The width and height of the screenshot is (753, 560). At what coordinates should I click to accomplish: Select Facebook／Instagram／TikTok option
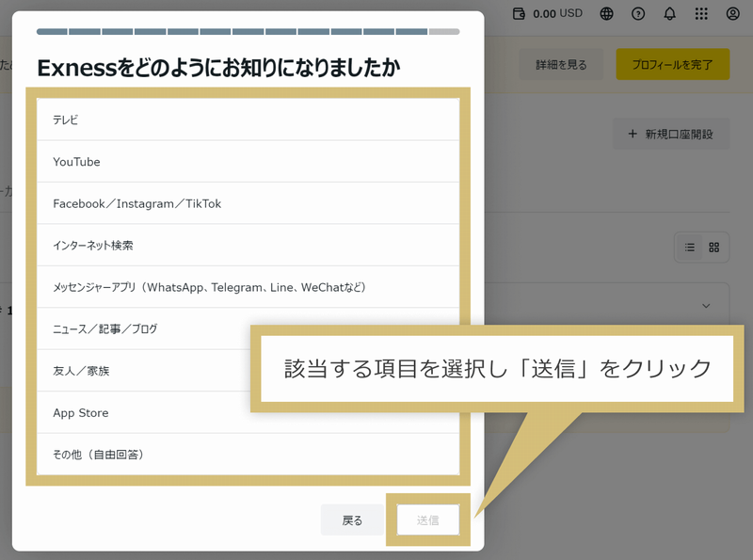pyautogui.click(x=248, y=203)
